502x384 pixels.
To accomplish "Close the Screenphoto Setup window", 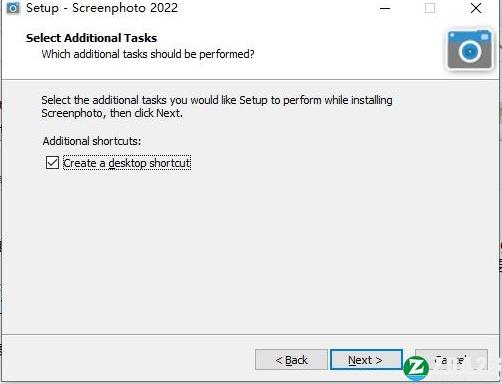I will coord(476,8).
